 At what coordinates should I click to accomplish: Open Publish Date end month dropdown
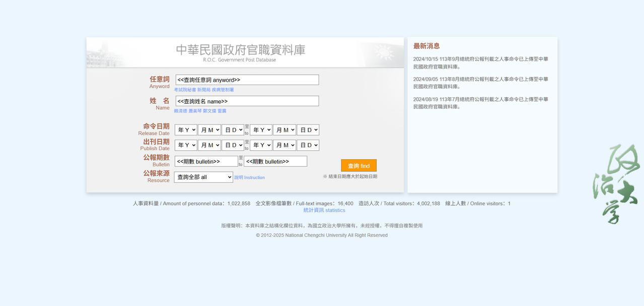(284, 145)
